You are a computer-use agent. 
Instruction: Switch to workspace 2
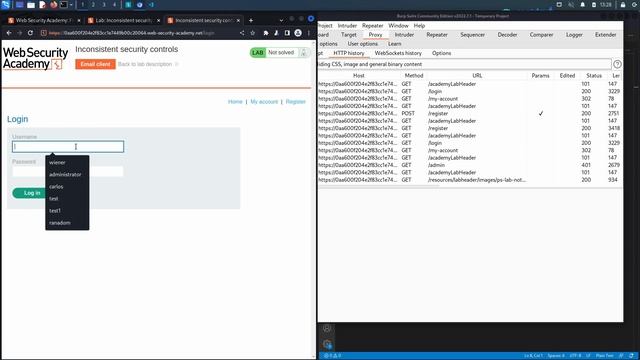(93, 5)
